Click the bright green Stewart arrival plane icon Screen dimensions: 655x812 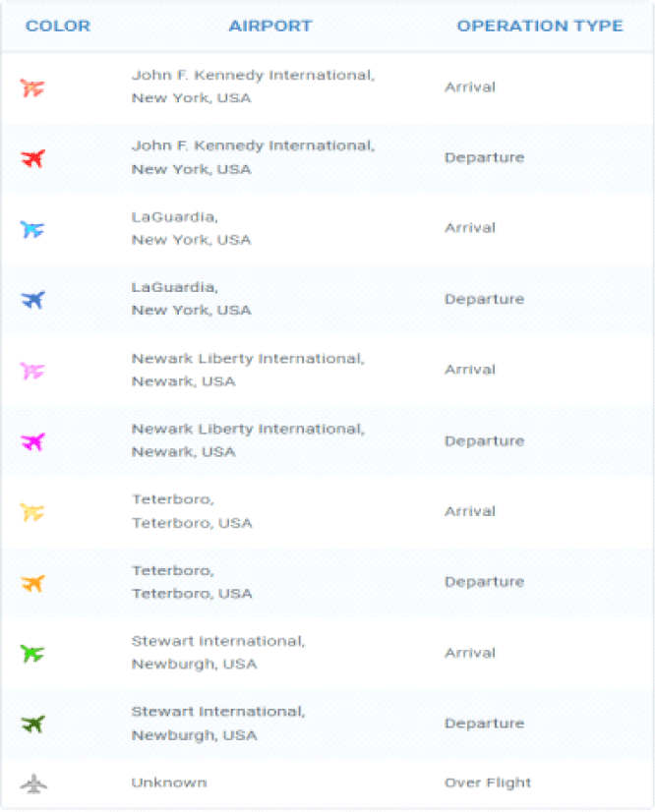[x=32, y=653]
